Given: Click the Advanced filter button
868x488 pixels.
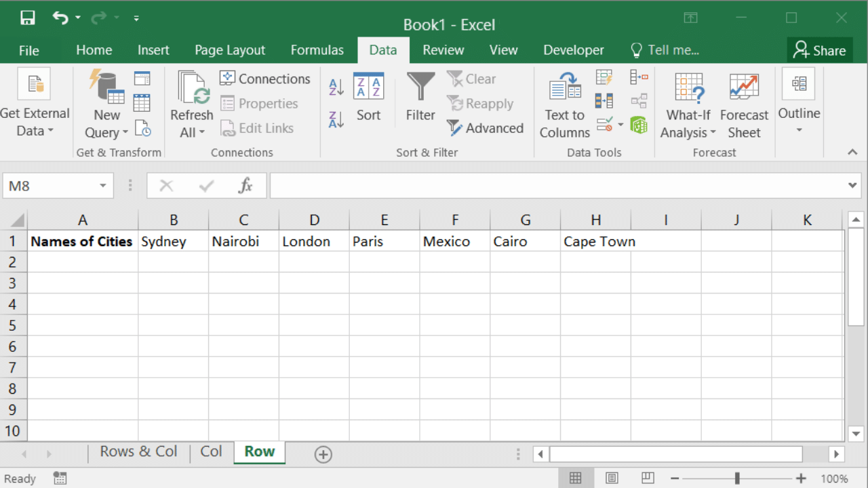Looking at the screenshot, I should click(486, 128).
